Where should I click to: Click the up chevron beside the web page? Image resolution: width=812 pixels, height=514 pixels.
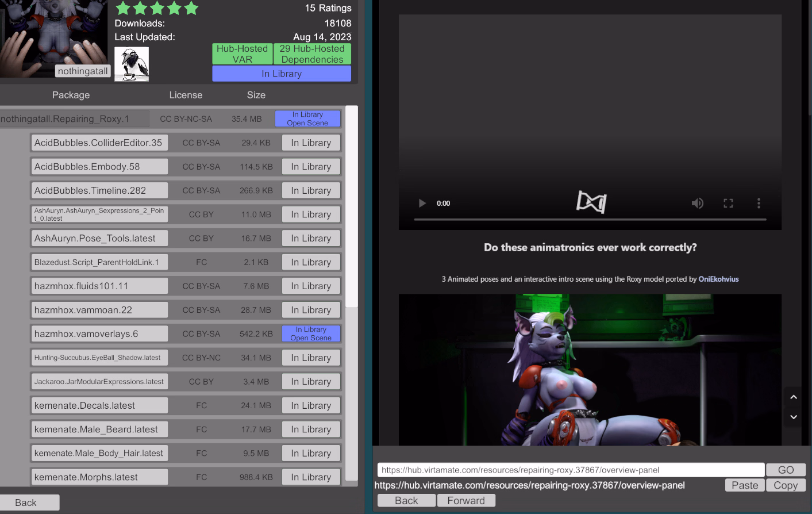(794, 397)
